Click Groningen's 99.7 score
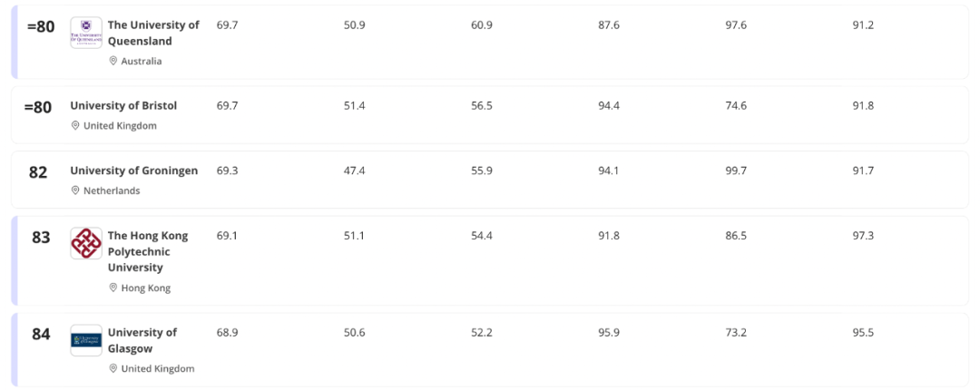The image size is (980, 390). [x=736, y=171]
